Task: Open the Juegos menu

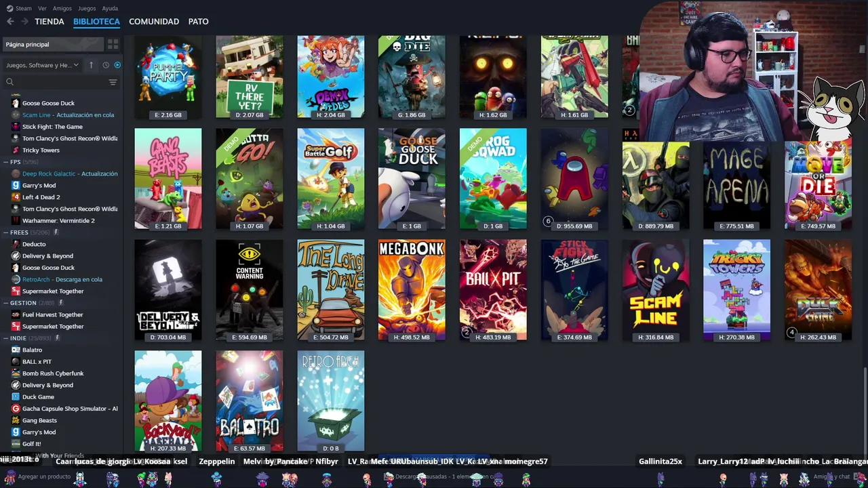Action: (87, 8)
